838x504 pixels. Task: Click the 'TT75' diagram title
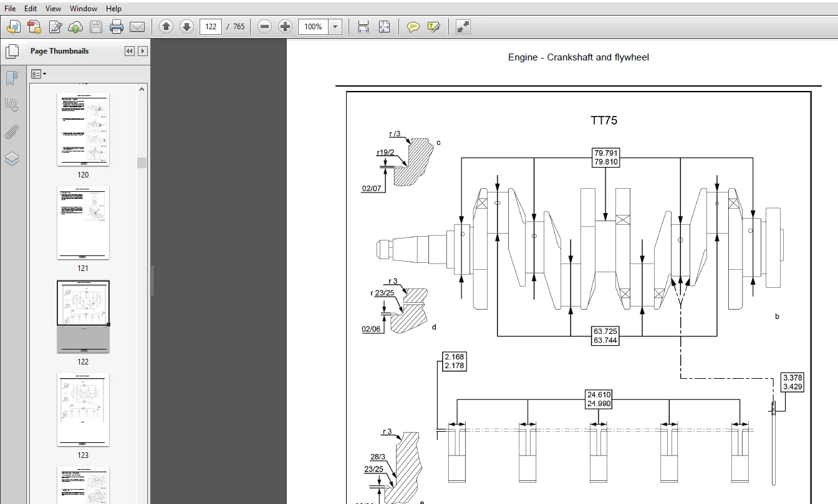click(604, 120)
